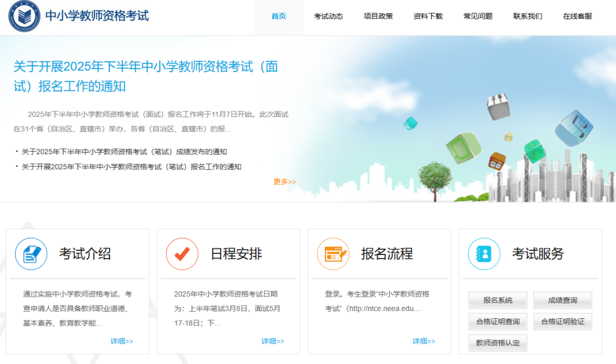This screenshot has height=364, width=616.
Task: Click the 合格证明查询 button
Action: [x=499, y=321]
